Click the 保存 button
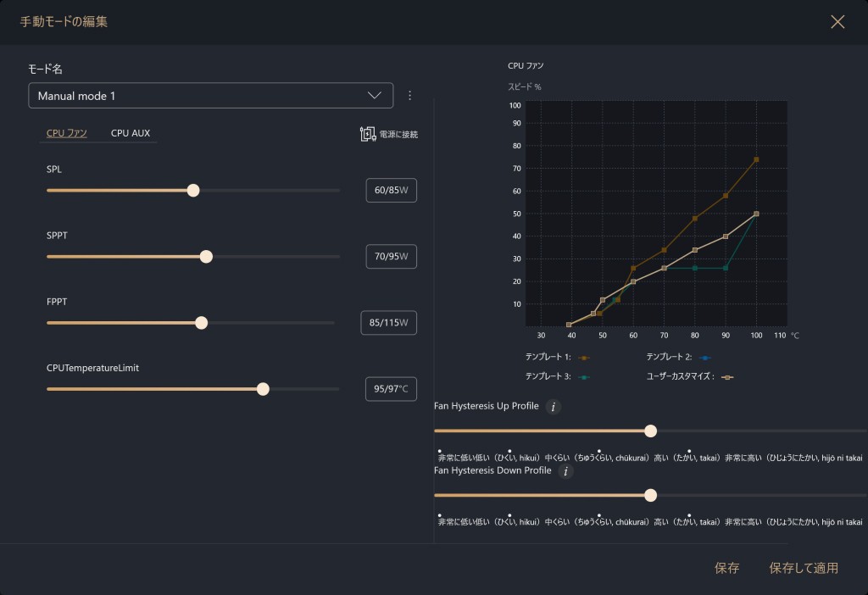868x595 pixels. point(726,568)
